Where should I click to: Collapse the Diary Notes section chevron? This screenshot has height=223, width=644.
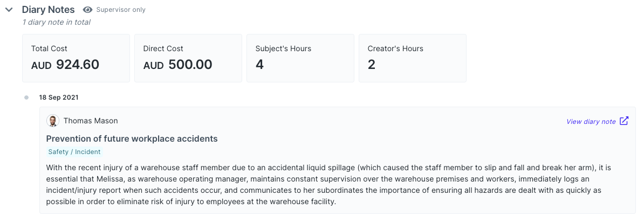[x=9, y=10]
